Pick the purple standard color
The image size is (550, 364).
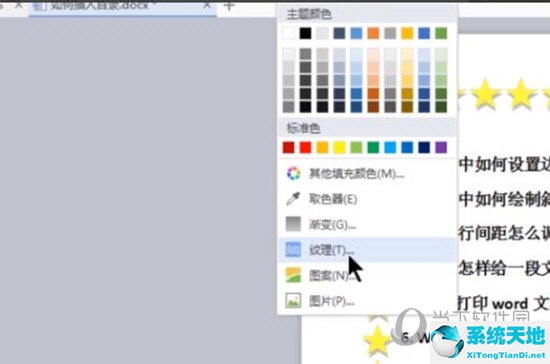click(x=441, y=148)
